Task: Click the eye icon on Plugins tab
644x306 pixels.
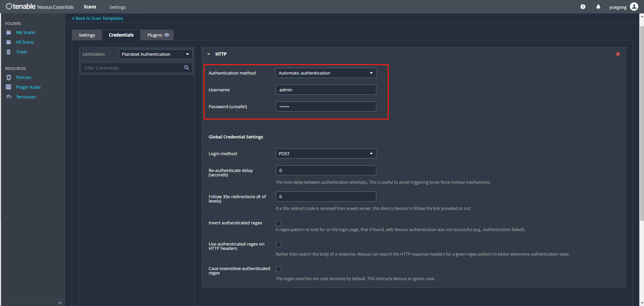Action: 167,35
